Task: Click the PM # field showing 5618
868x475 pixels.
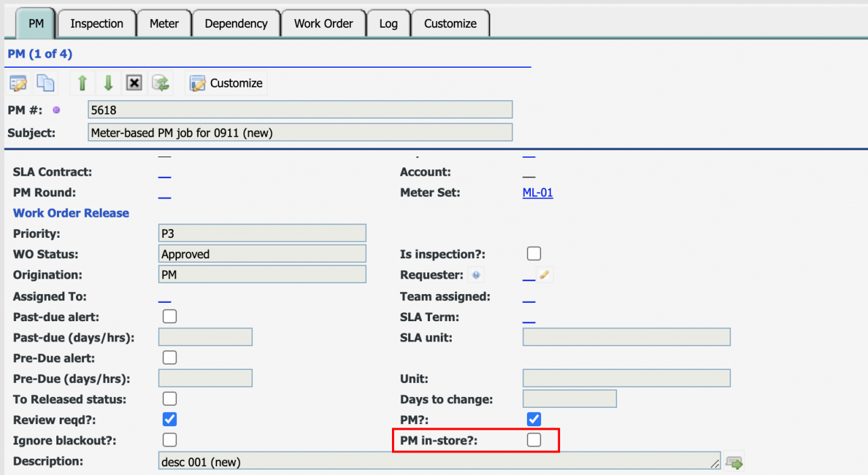Action: 300,110
